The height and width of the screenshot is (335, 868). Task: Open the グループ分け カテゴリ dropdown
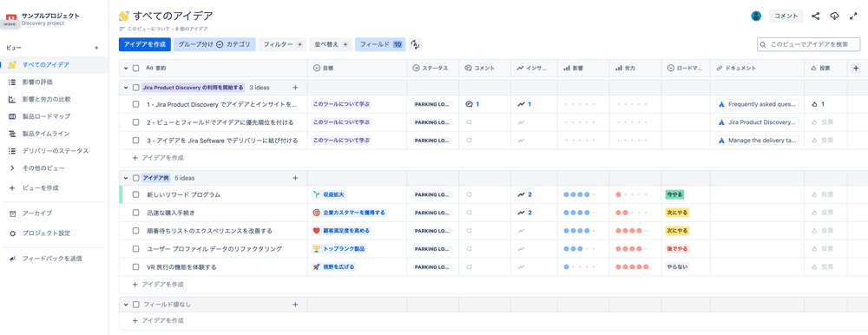click(214, 44)
